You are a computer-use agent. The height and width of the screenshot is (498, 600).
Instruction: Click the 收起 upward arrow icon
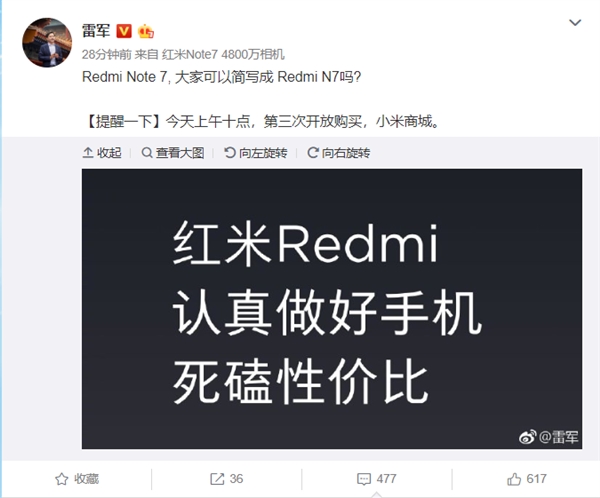coord(88,153)
